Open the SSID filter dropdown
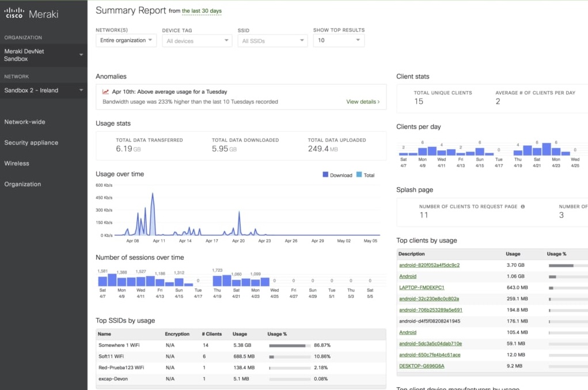 pos(272,40)
